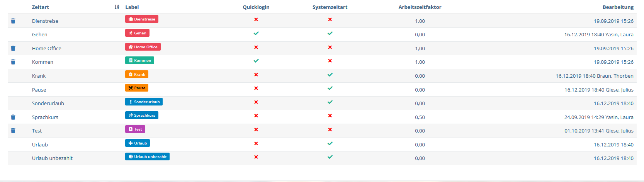This screenshot has width=644, height=182.
Task: Click the Label column header
Action: pyautogui.click(x=132, y=7)
